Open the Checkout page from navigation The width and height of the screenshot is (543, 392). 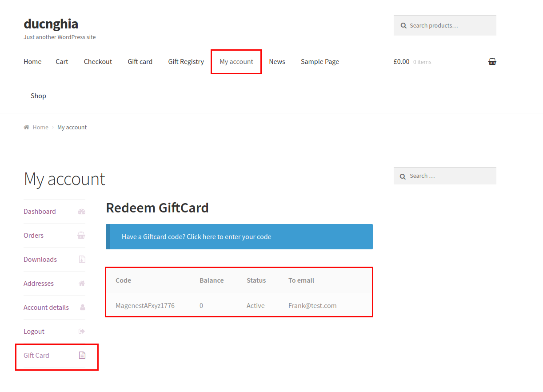(98, 61)
